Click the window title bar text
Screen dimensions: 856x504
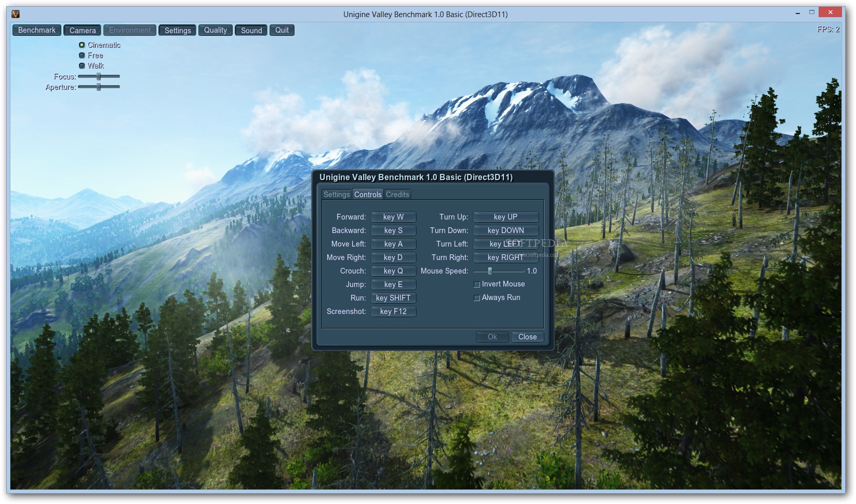click(x=425, y=15)
